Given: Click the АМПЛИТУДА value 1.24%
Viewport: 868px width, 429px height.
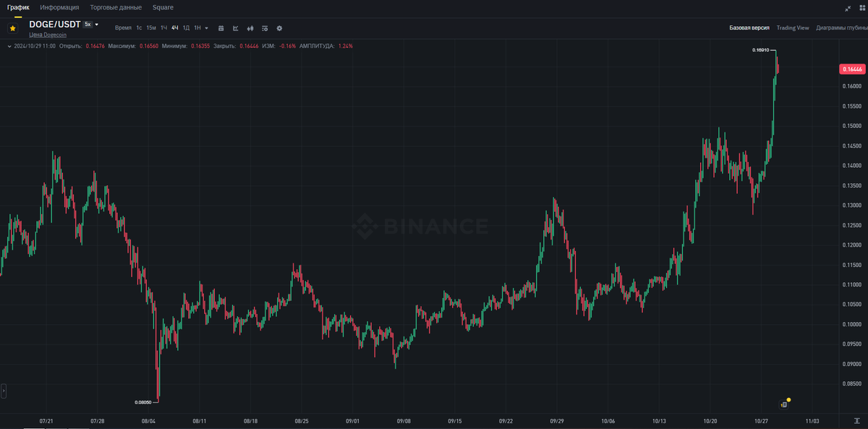Looking at the screenshot, I should (x=346, y=46).
